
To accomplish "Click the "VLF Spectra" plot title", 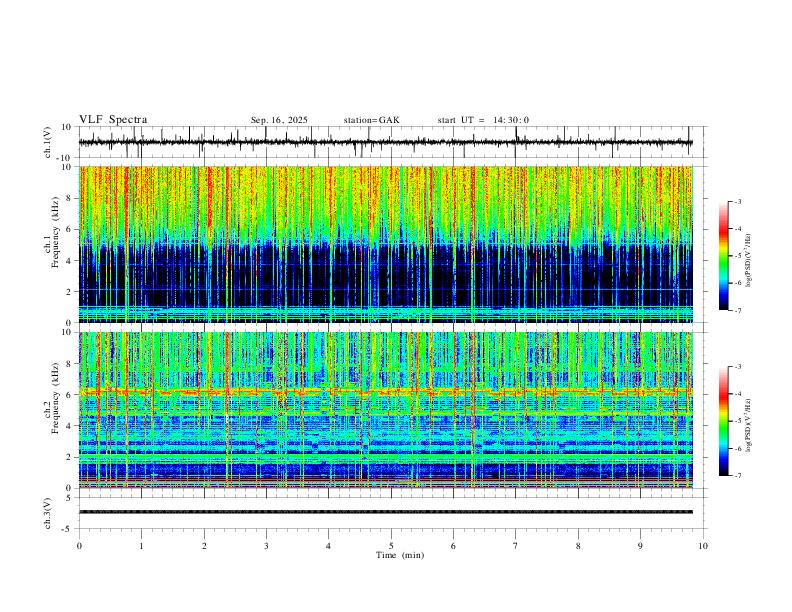I will pyautogui.click(x=113, y=120).
